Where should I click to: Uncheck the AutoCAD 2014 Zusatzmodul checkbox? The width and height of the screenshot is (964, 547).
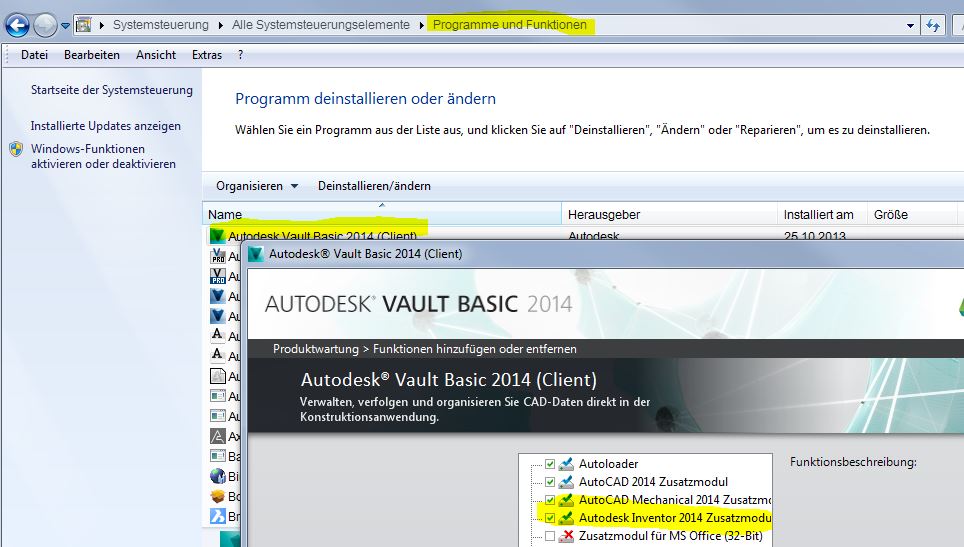click(x=550, y=482)
